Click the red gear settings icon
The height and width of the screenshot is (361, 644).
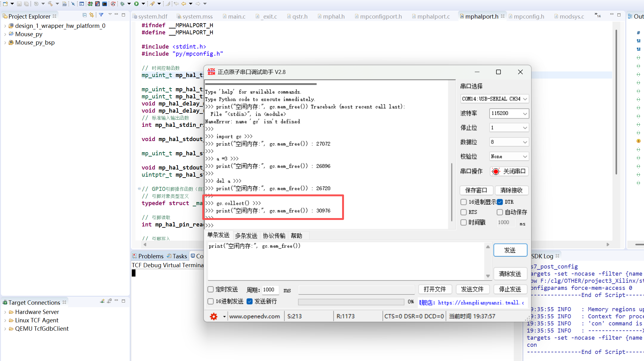213,316
